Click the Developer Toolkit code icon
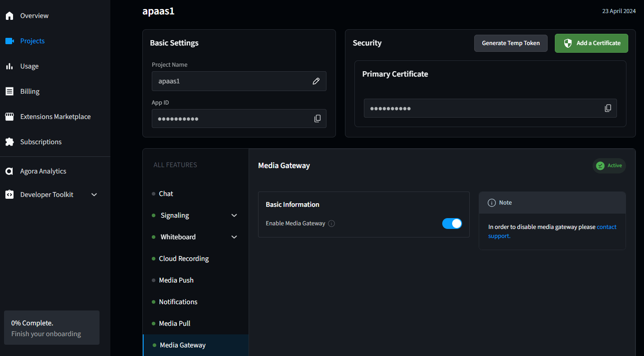This screenshot has height=356, width=644. click(x=9, y=195)
